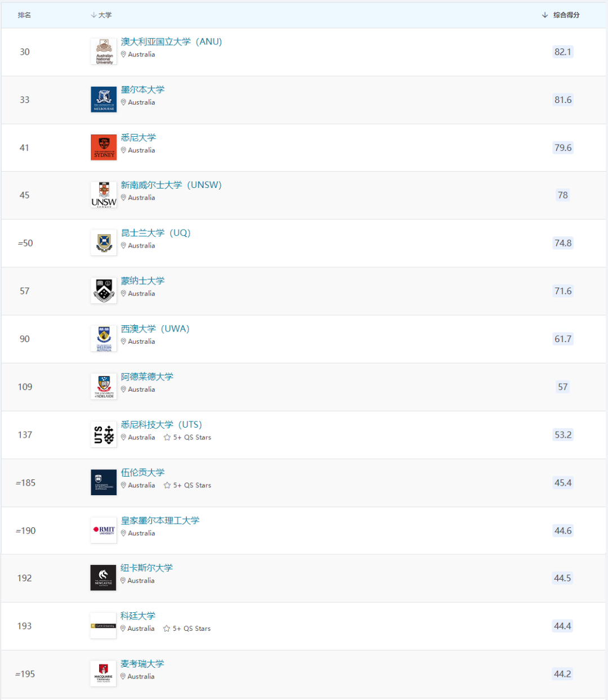This screenshot has width=608, height=700.
Task: Click the 82.1 score badge
Action: [x=563, y=52]
